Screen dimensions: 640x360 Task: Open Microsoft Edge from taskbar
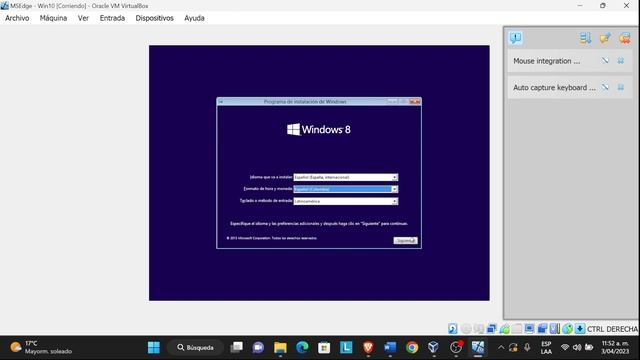[x=302, y=347]
